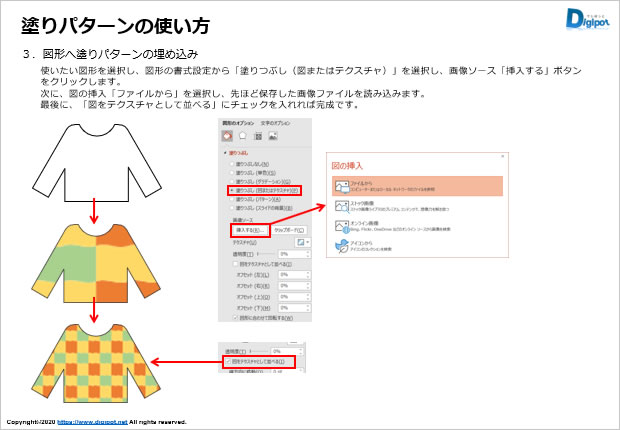Open the Picture icon tab in format pane
This screenshot has height=430, width=620.
[272, 136]
